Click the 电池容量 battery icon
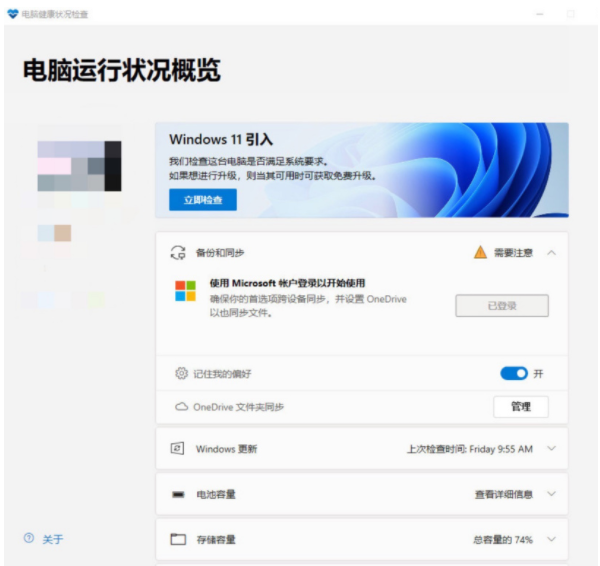This screenshot has height=566, width=600. click(178, 494)
